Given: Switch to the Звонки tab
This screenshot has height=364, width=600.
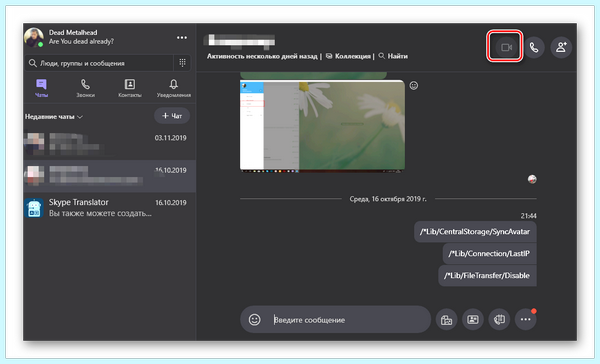Looking at the screenshot, I should click(x=85, y=88).
